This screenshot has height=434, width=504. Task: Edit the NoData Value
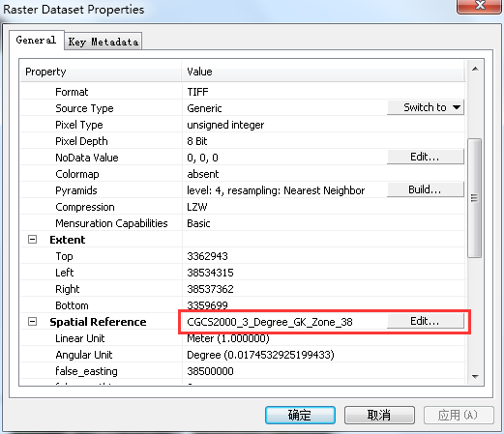[426, 157]
